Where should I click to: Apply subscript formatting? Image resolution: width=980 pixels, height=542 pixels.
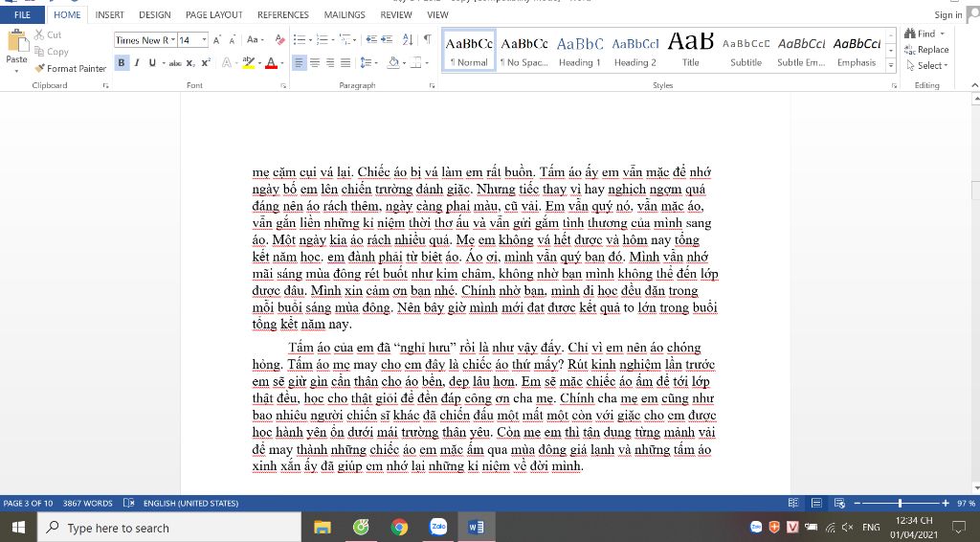190,62
